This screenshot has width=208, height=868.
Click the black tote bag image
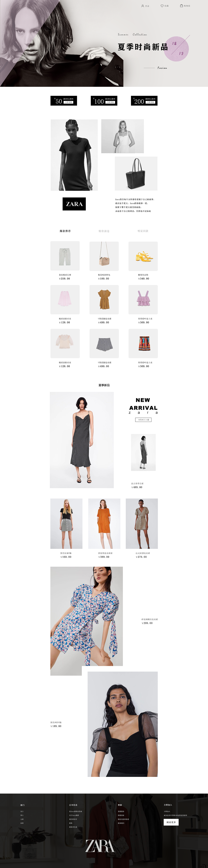pyautogui.click(x=136, y=174)
